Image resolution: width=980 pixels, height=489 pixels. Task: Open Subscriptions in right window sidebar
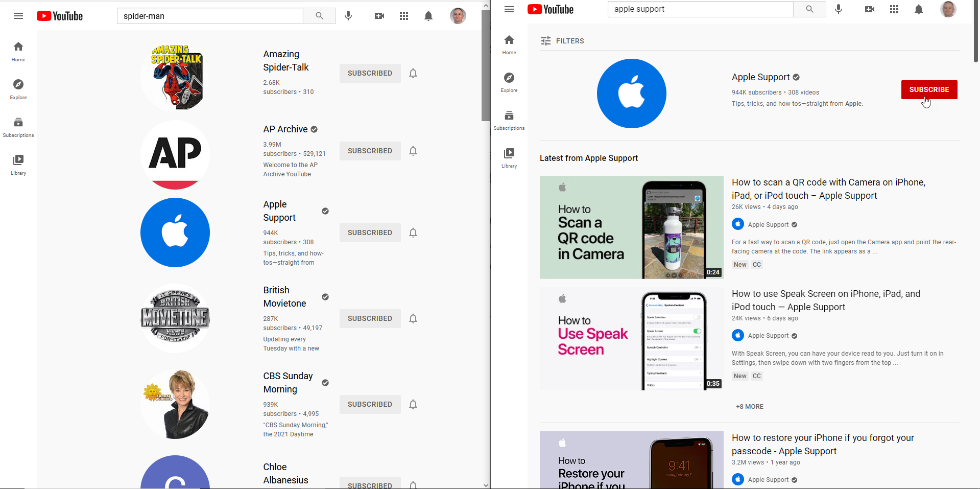point(509,120)
